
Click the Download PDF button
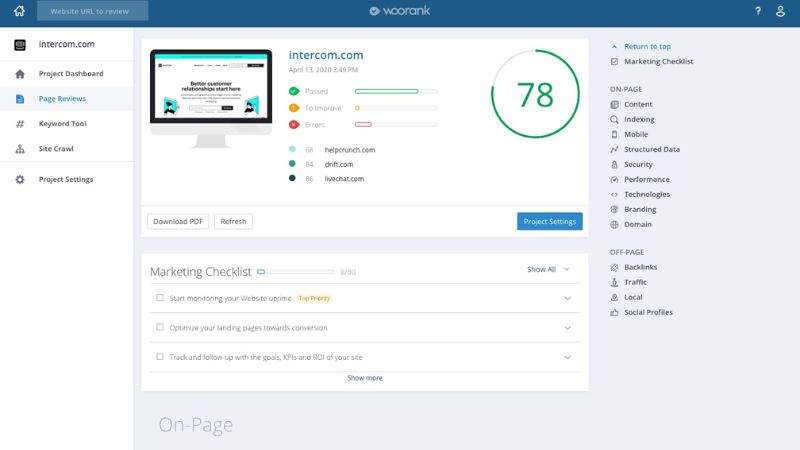[178, 221]
